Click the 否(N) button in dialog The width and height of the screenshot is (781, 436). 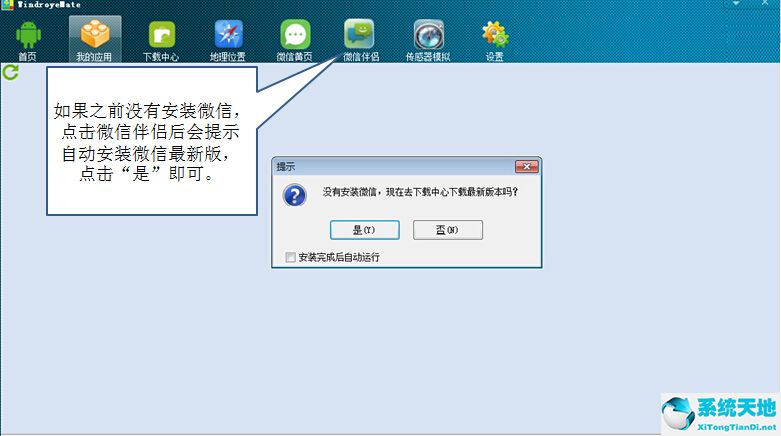pos(448,230)
